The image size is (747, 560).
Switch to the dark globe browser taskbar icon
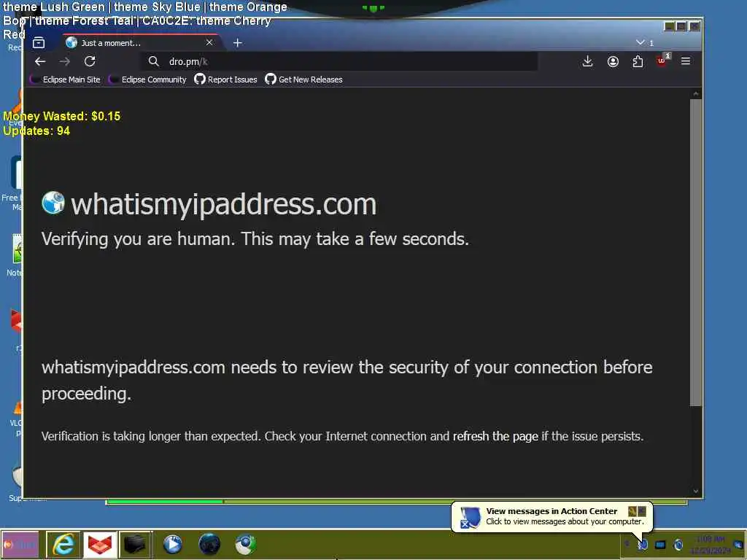(209, 544)
